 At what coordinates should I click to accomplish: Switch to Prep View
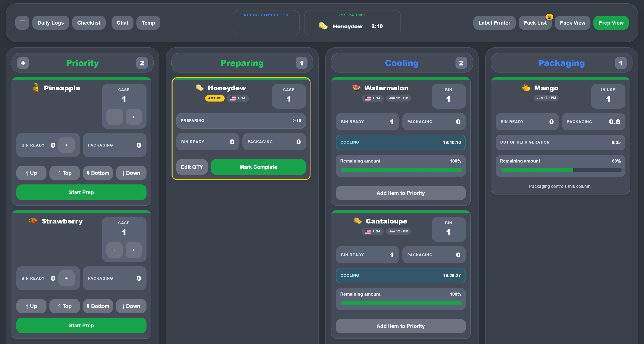click(611, 23)
